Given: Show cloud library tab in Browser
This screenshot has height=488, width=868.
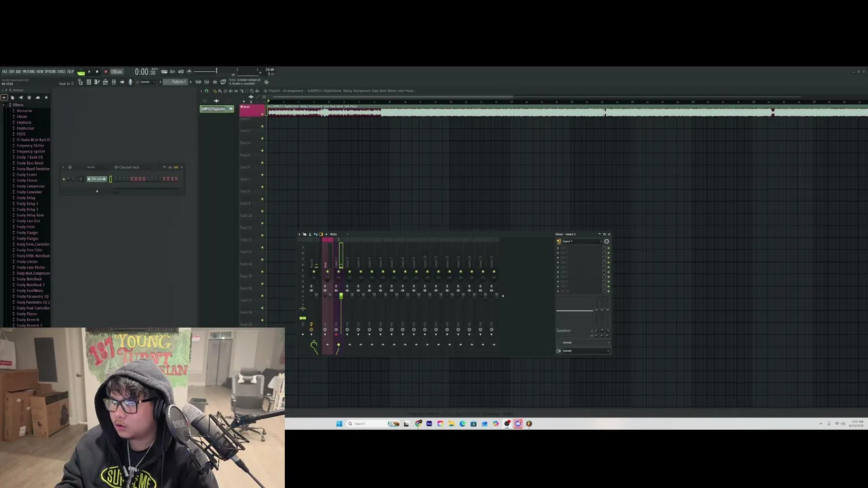Looking at the screenshot, I should tap(37, 98).
